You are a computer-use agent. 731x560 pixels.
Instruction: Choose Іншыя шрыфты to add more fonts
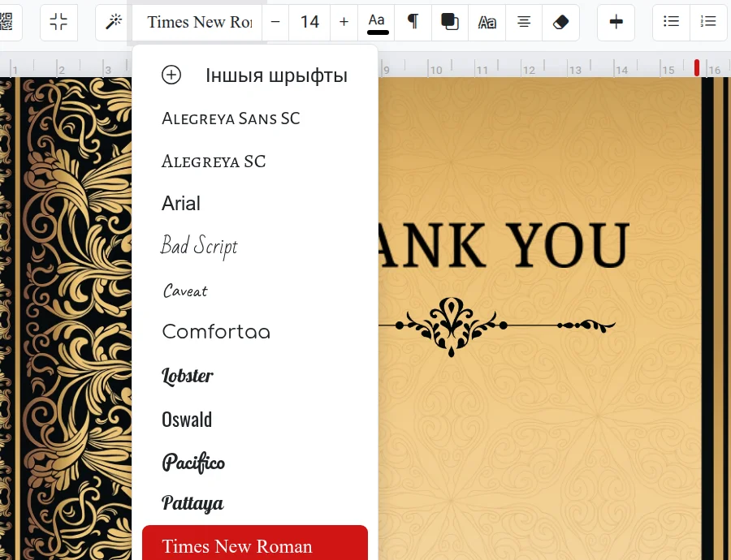pos(254,75)
